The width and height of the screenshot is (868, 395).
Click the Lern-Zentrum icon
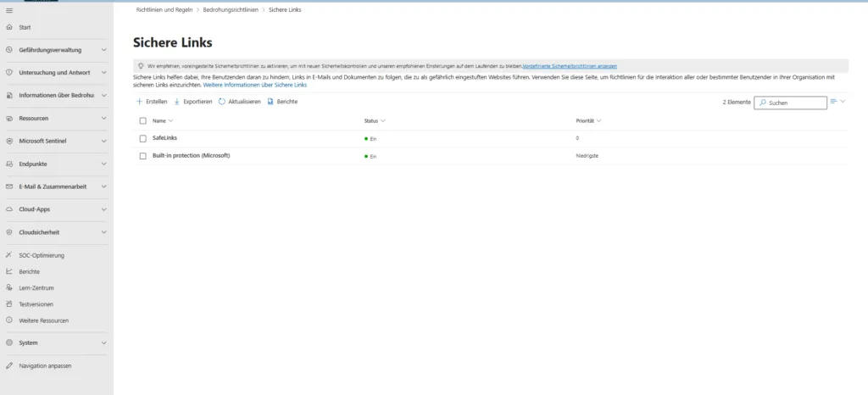(8, 287)
